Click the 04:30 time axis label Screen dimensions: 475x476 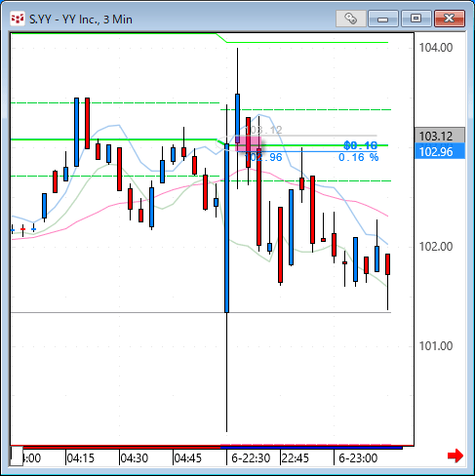[x=135, y=458]
